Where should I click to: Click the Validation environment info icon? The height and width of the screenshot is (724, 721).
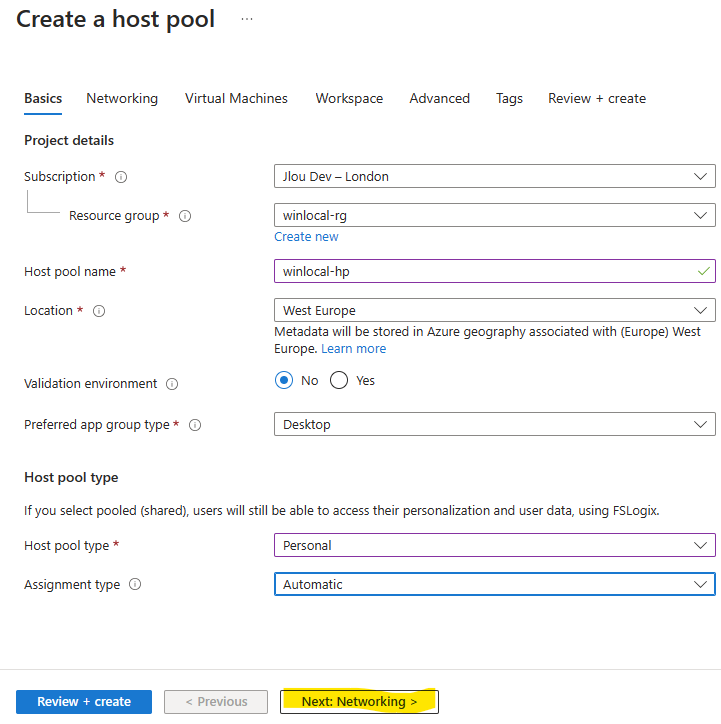[172, 384]
